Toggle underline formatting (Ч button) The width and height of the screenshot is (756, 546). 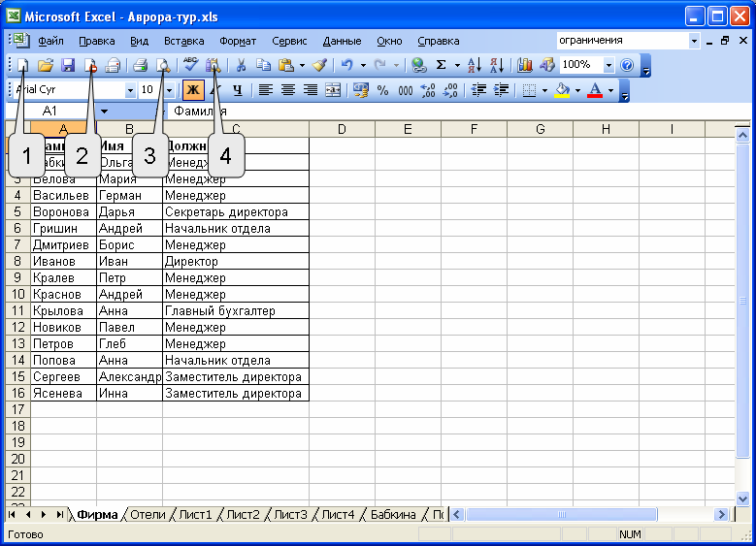[x=236, y=90]
